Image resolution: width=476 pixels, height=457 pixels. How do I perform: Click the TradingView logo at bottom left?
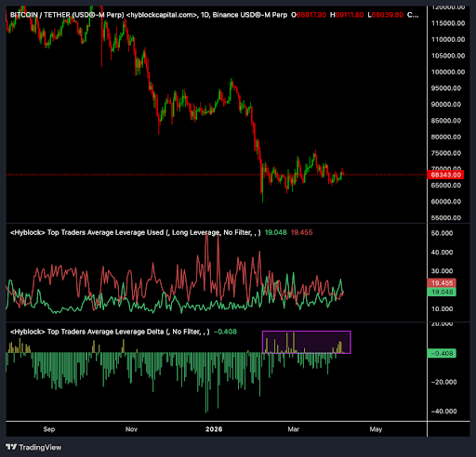tap(33, 447)
